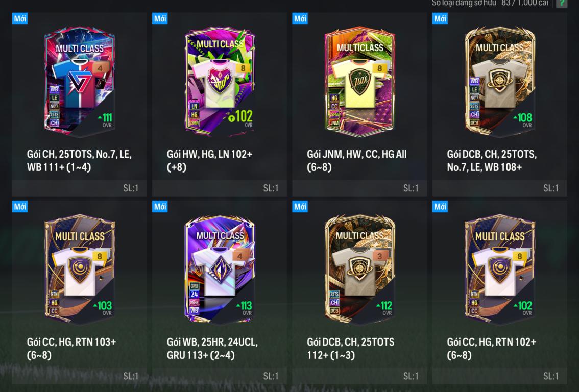Select the DCB, CH, 25TOTS 112+ card
579x392 pixels.
(x=359, y=269)
